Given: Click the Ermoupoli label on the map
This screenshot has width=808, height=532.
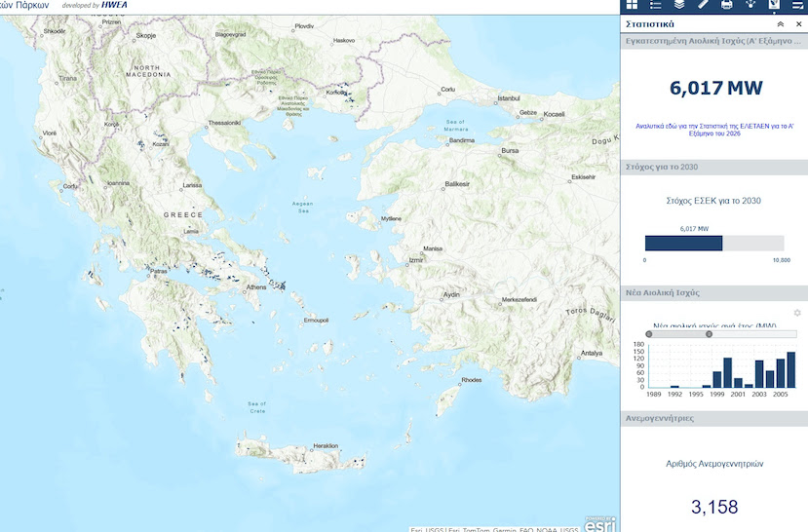Looking at the screenshot, I should click(316, 321).
